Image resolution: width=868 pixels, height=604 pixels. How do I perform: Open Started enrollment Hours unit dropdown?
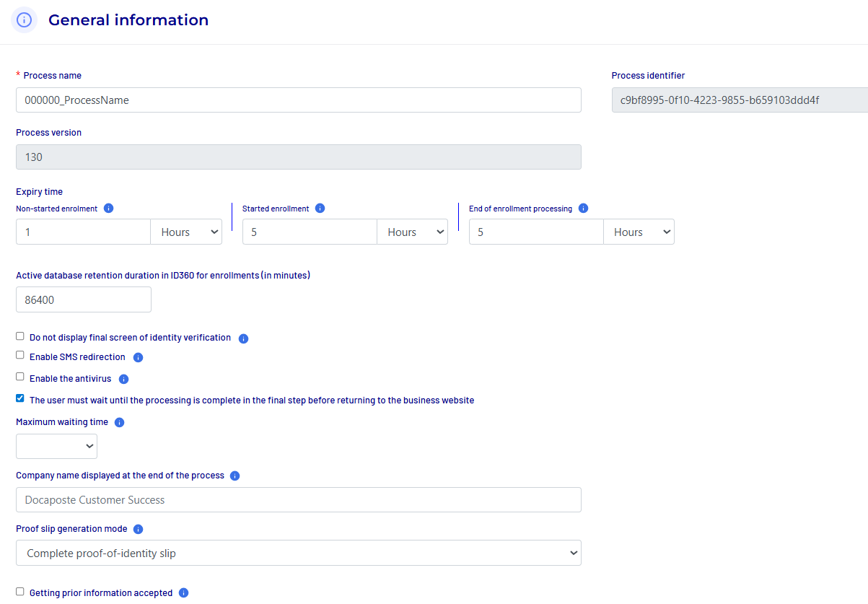[x=412, y=232]
